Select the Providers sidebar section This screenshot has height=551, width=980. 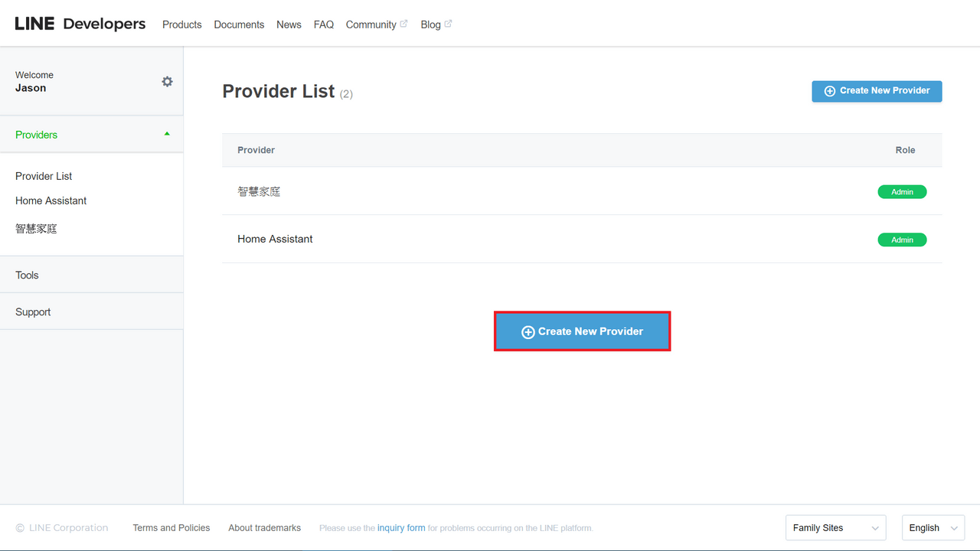(x=92, y=135)
